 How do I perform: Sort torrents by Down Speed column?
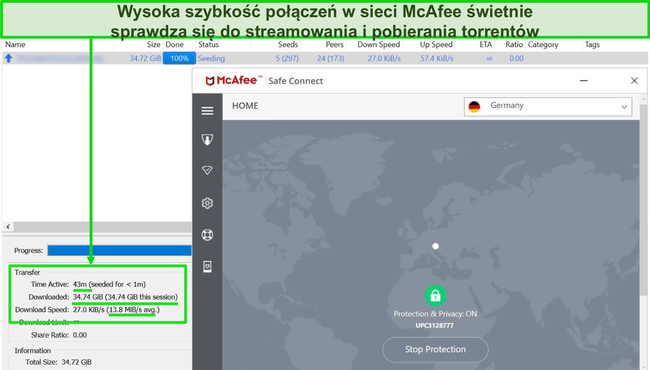tap(378, 45)
